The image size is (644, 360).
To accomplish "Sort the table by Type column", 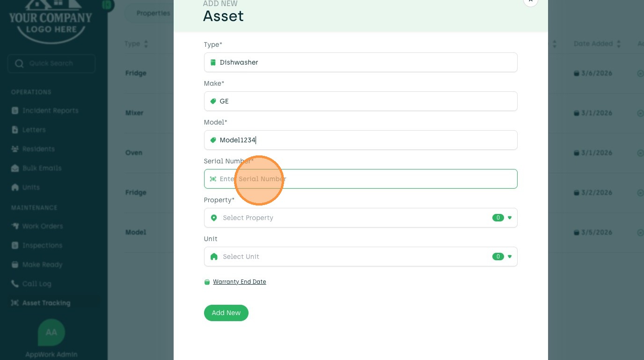I will click(x=146, y=44).
